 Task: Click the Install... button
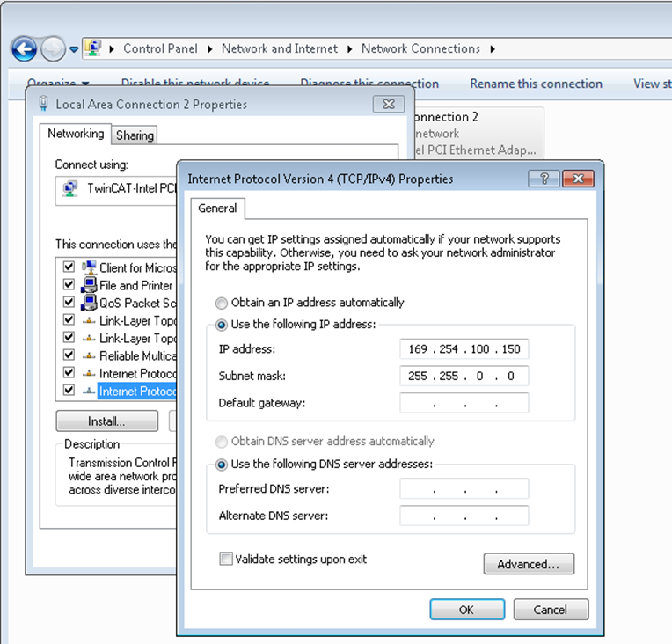pos(106,421)
